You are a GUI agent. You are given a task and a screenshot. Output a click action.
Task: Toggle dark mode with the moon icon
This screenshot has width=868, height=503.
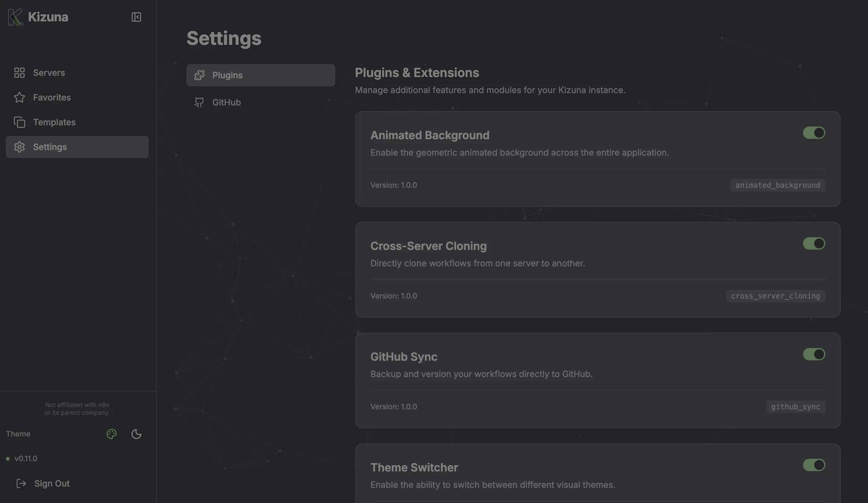[x=136, y=434]
